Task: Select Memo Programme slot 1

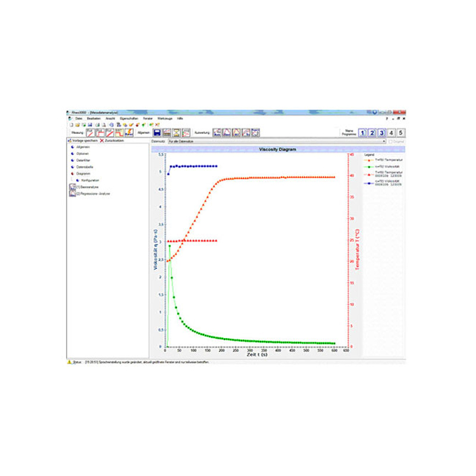Action: pyautogui.click(x=362, y=133)
